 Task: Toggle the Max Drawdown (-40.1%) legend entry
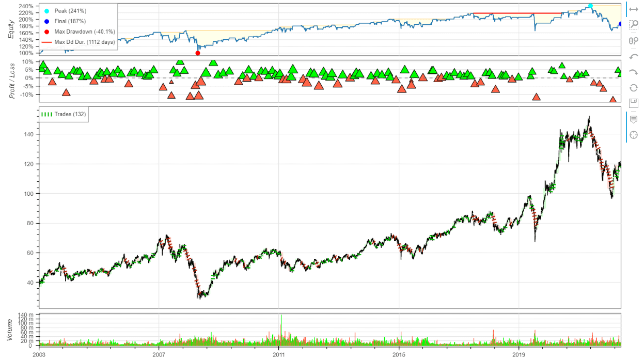[78, 32]
